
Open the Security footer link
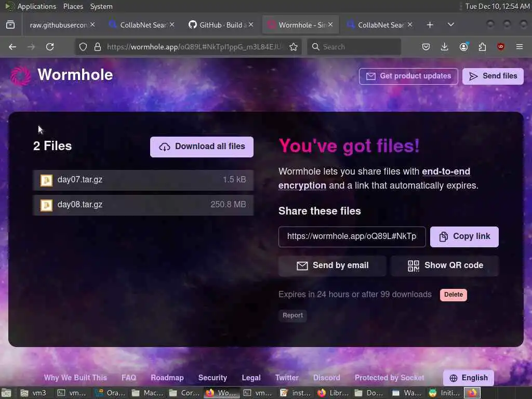[x=212, y=378]
